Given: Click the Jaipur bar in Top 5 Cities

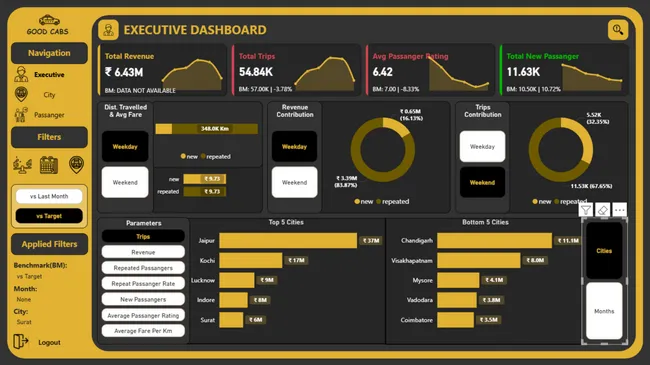Looking at the screenshot, I should pos(288,241).
